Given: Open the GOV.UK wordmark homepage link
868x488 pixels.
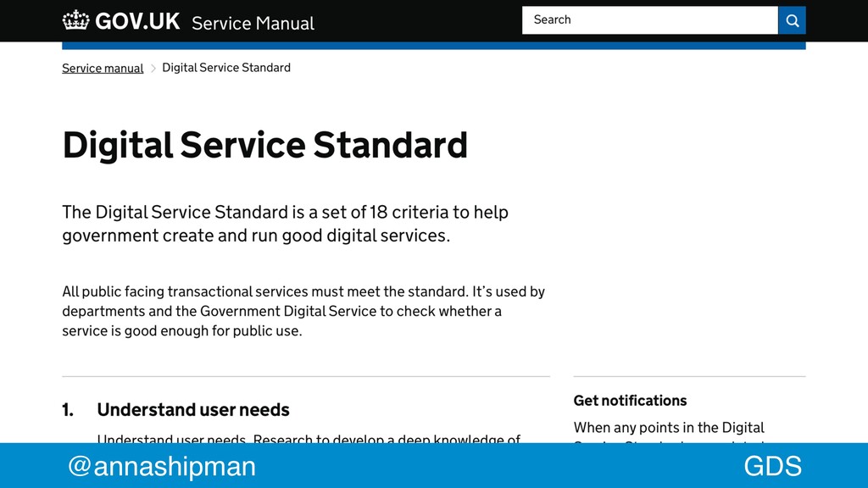Looking at the screenshot, I should coord(137,21).
